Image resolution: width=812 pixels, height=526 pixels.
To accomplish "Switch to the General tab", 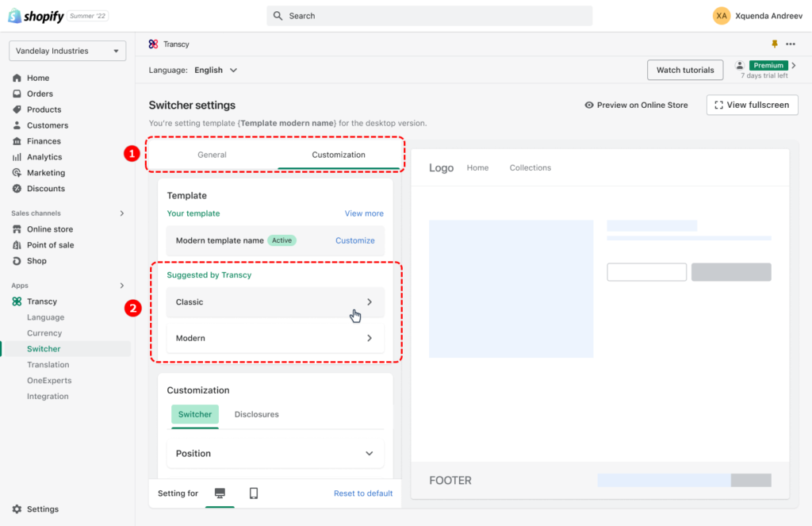I will 212,155.
